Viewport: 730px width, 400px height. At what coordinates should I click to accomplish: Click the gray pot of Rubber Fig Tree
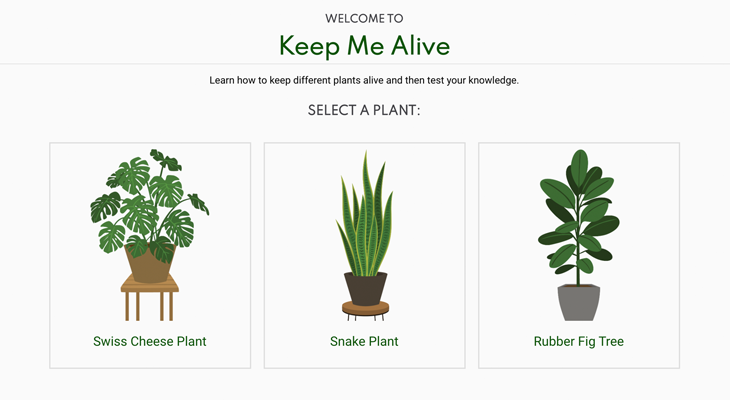pyautogui.click(x=579, y=302)
